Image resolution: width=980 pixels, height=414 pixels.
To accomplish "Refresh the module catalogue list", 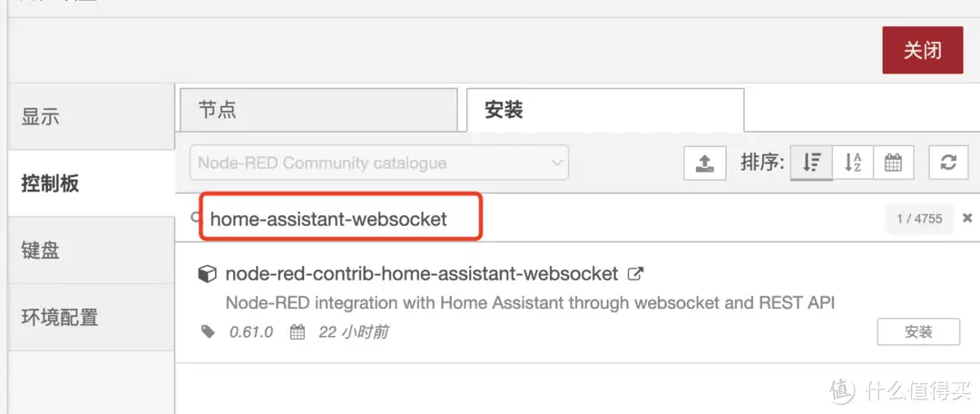I will (x=948, y=163).
